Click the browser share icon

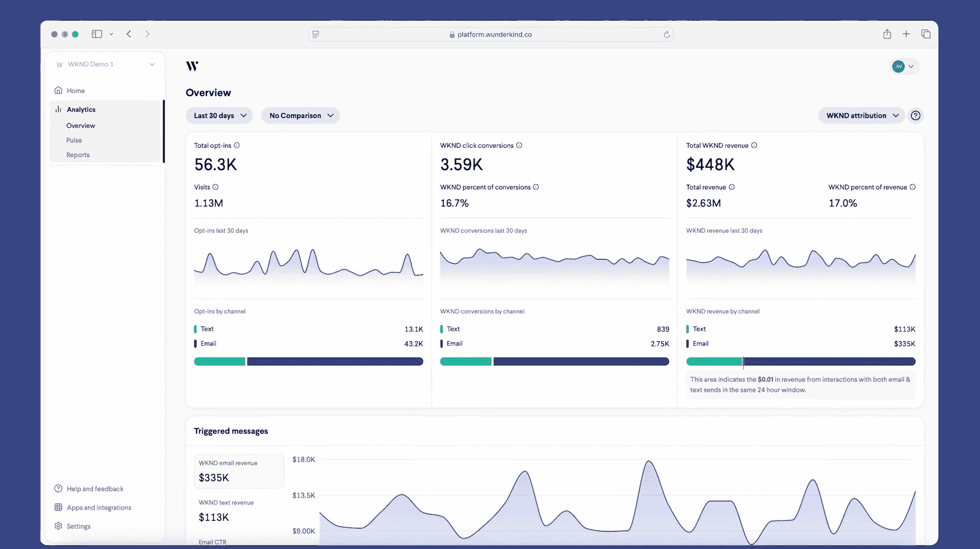coord(887,34)
